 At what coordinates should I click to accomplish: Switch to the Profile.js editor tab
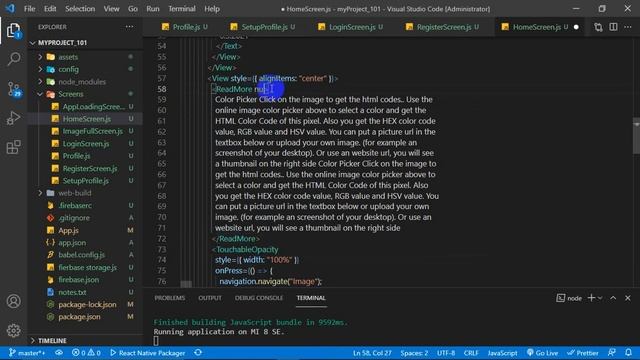click(x=186, y=27)
